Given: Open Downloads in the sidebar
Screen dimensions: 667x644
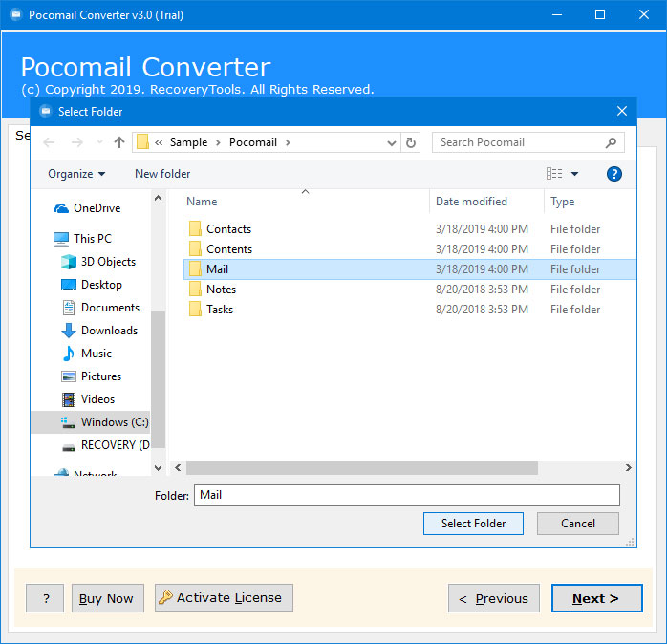Looking at the screenshot, I should pyautogui.click(x=100, y=331).
